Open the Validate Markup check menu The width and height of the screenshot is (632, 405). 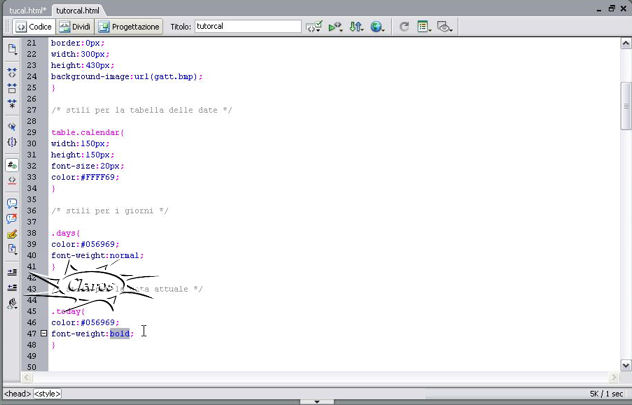314,27
